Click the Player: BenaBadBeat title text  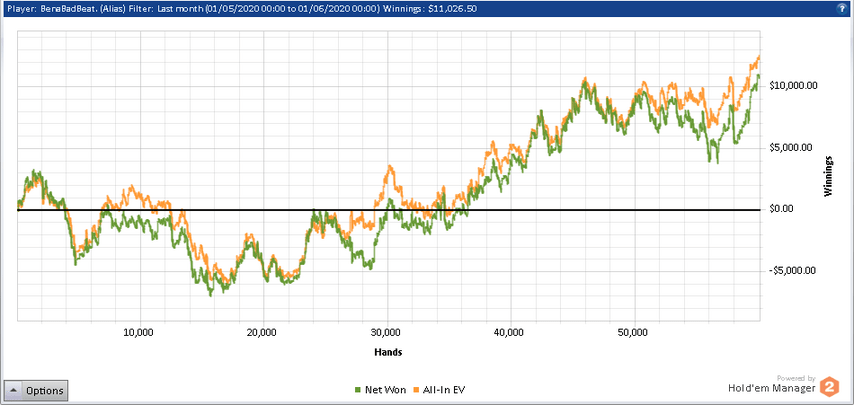(51, 9)
